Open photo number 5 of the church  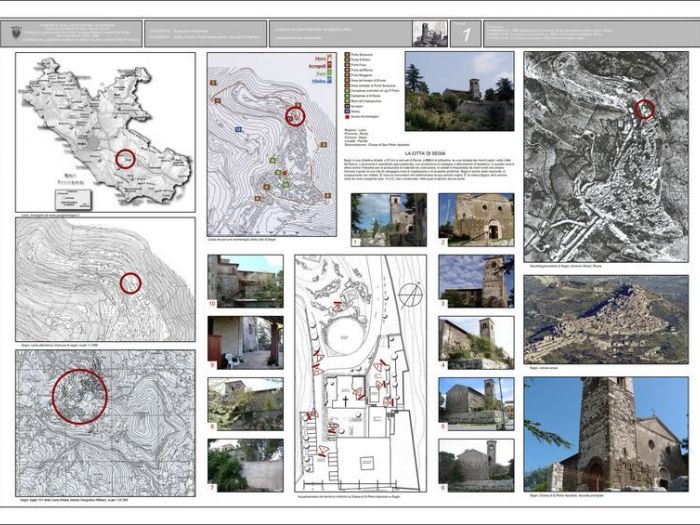476,404
